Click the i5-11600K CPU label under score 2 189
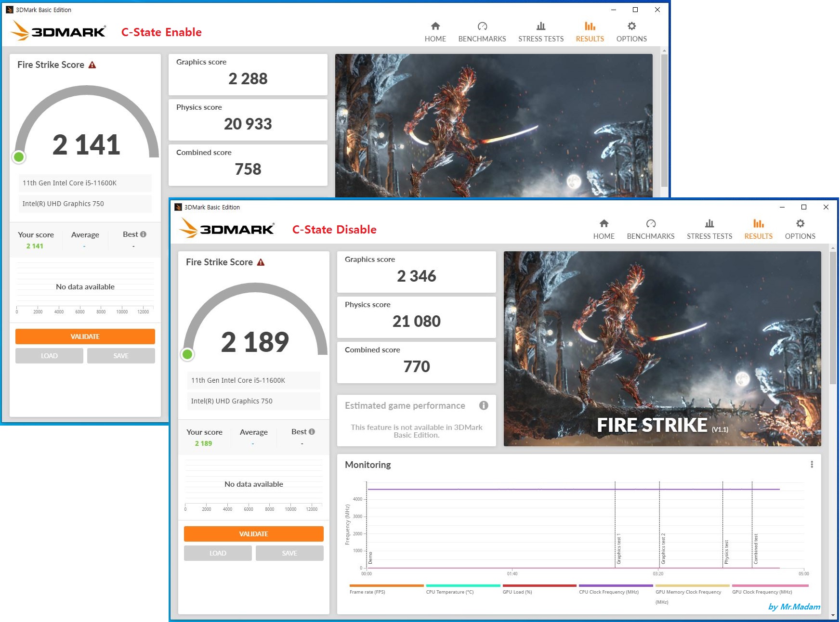 (253, 380)
